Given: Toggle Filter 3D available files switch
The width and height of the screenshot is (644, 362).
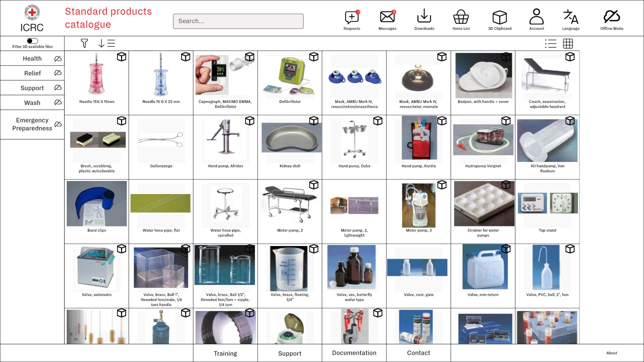Looking at the screenshot, I should 32,41.
